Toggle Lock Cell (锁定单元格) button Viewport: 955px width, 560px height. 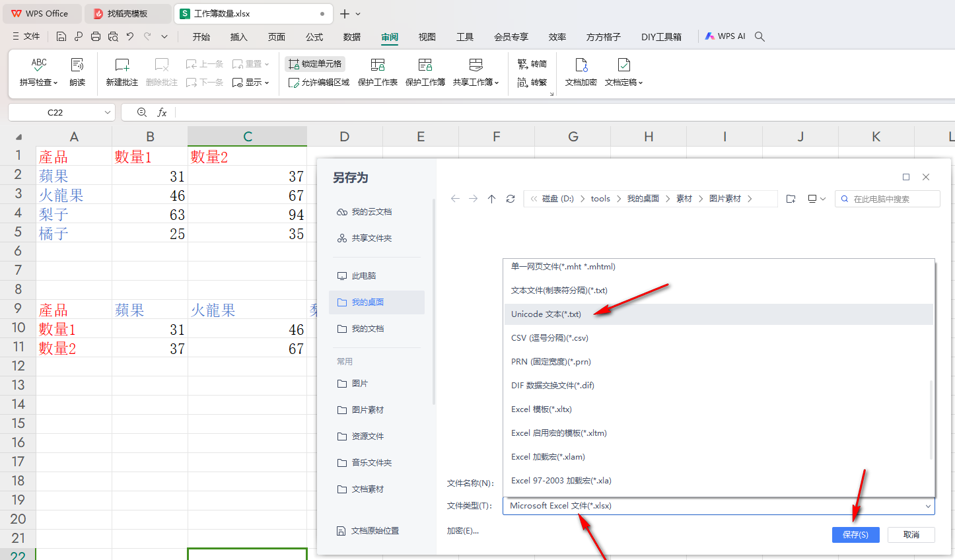(315, 64)
